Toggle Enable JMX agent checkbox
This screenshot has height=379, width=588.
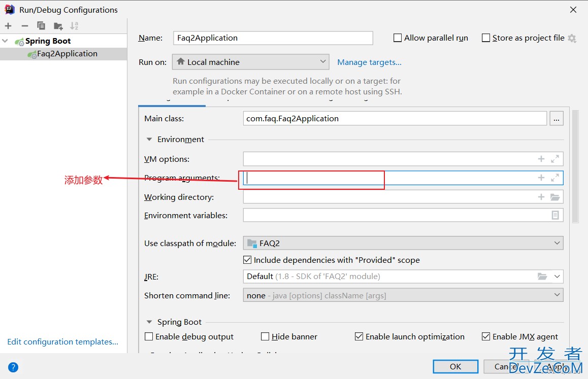486,337
